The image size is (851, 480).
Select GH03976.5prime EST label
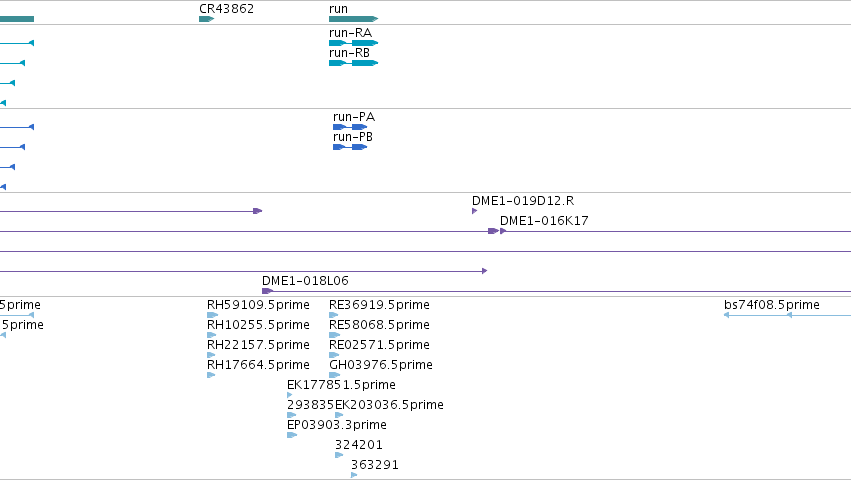[x=380, y=365]
